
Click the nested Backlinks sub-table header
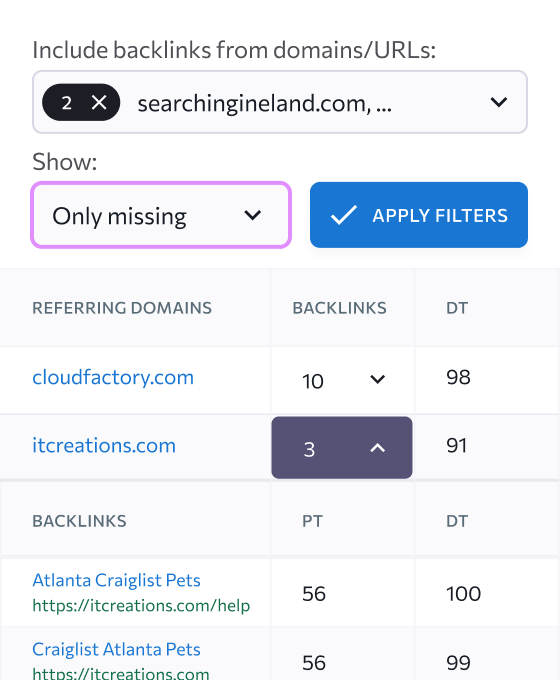point(79,521)
